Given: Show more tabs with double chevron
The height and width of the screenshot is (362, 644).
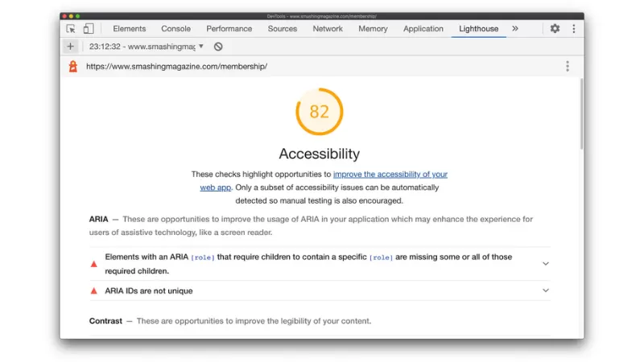Looking at the screenshot, I should 515,29.
